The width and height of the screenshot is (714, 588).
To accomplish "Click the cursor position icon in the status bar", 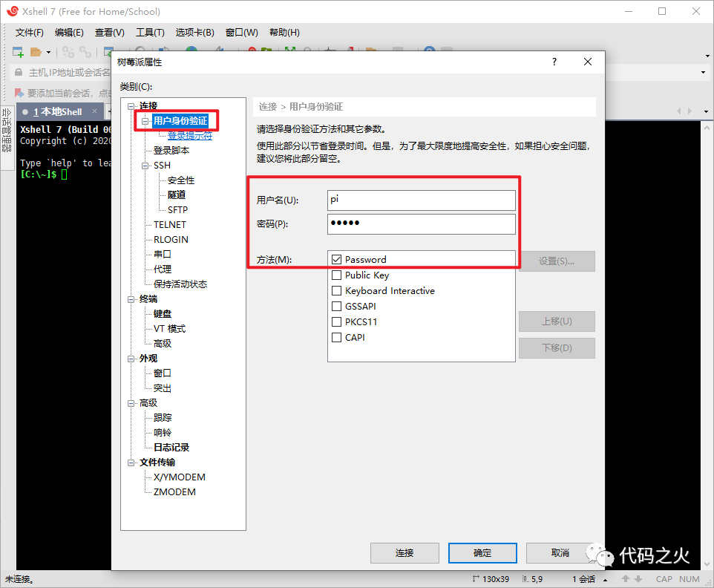I will point(525,579).
